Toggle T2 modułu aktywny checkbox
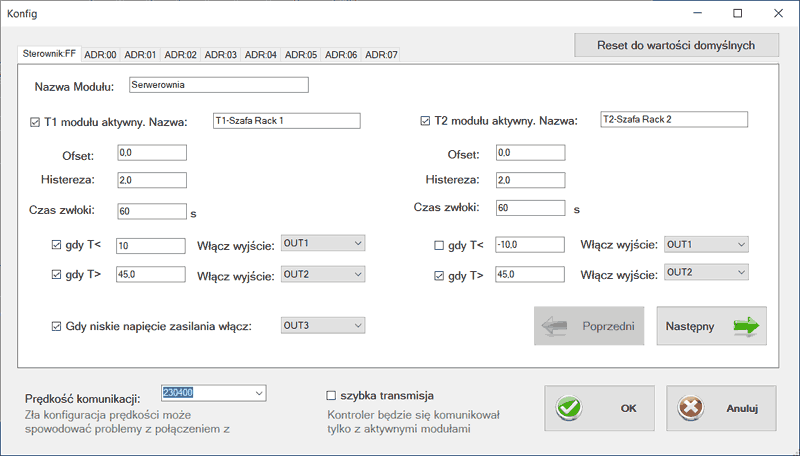 pos(424,122)
